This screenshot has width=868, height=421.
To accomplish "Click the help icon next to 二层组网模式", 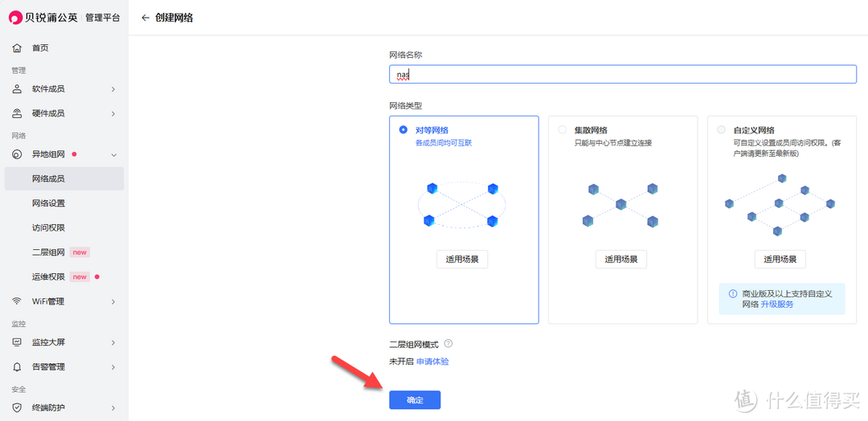I will 448,344.
